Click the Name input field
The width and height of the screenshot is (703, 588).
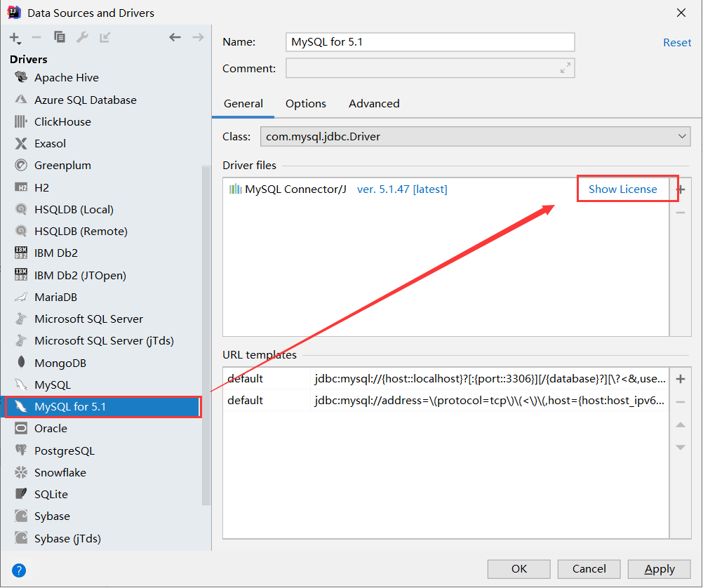point(430,42)
